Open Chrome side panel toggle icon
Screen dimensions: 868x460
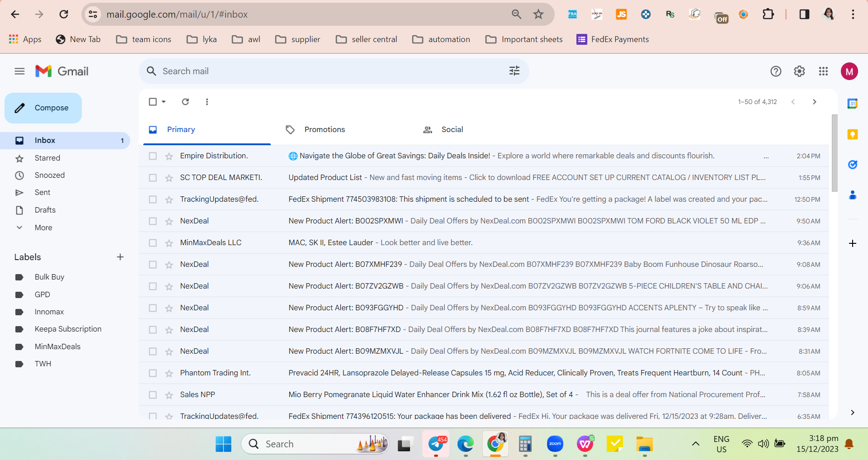click(x=804, y=14)
